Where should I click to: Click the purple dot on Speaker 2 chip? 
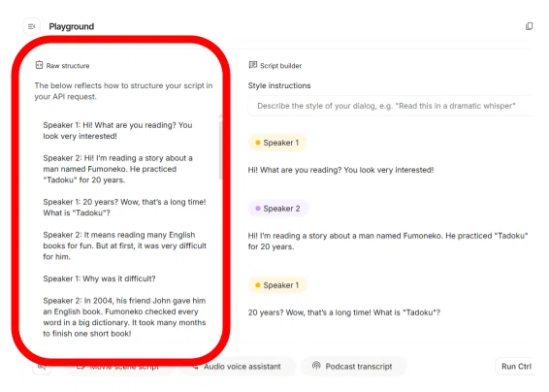[258, 209]
